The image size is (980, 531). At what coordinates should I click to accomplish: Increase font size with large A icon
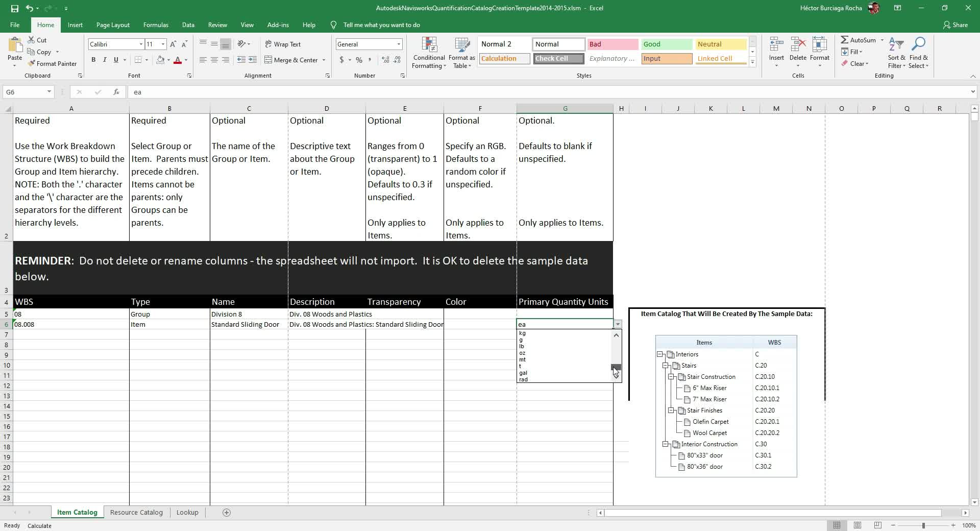click(173, 44)
